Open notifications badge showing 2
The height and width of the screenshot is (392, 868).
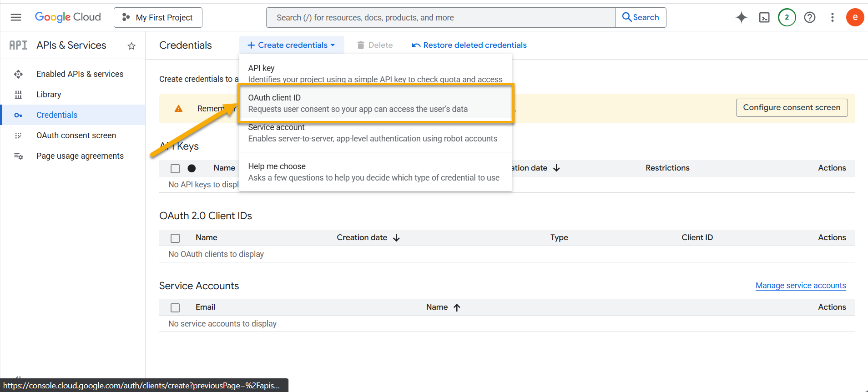(787, 17)
